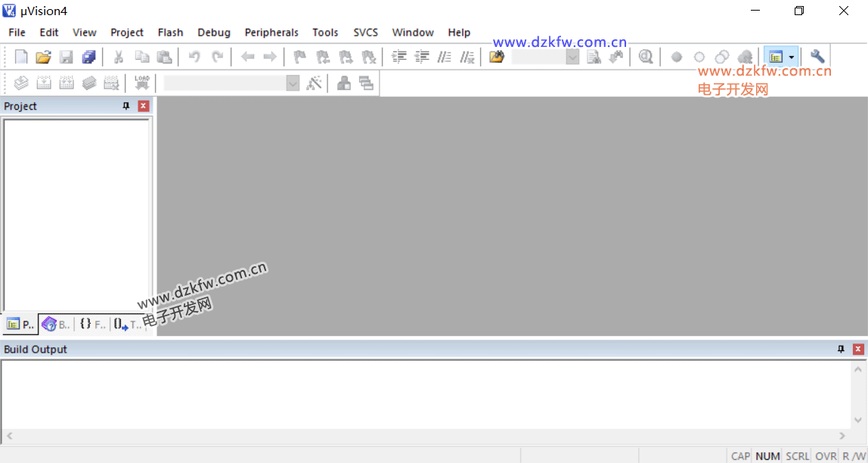Image resolution: width=868 pixels, height=463 pixels.
Task: Toggle auto-hide pin on Build Output panel
Action: 841,350
